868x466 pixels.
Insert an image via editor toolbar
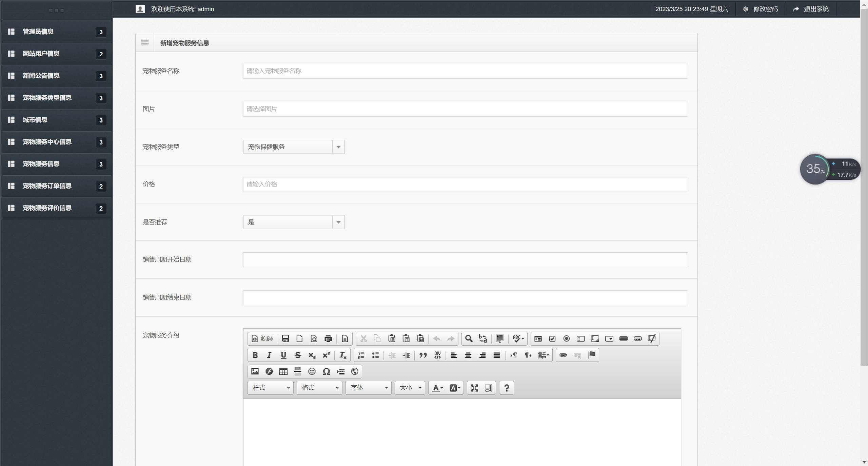tap(255, 371)
